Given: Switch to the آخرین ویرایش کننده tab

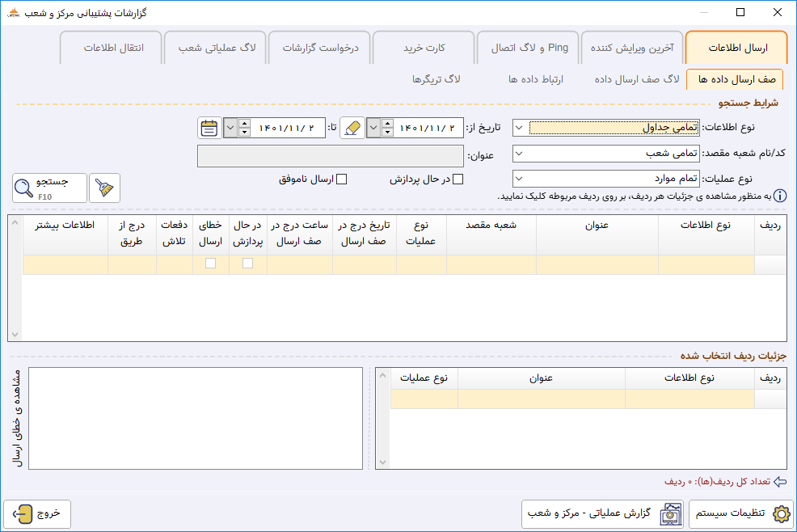Looking at the screenshot, I should tap(632, 48).
